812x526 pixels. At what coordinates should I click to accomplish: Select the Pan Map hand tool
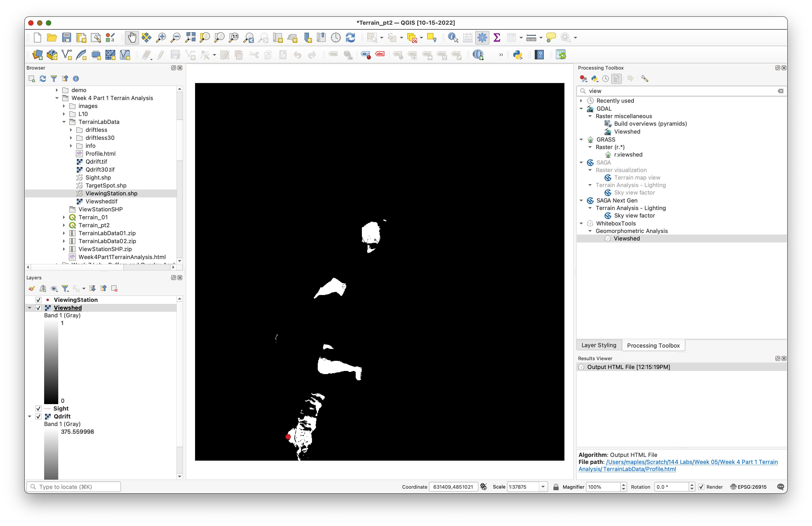pyautogui.click(x=132, y=38)
